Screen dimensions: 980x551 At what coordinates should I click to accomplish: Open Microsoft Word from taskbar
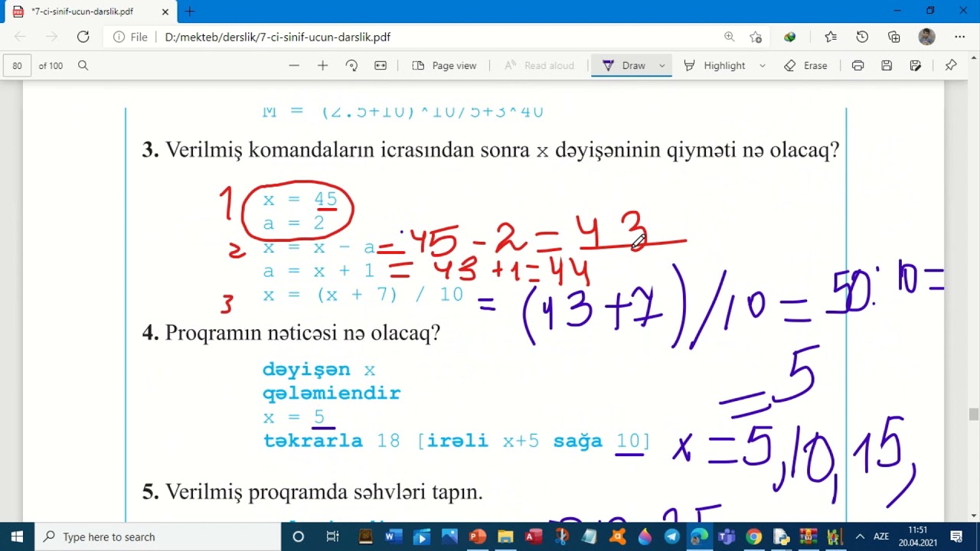coord(393,536)
